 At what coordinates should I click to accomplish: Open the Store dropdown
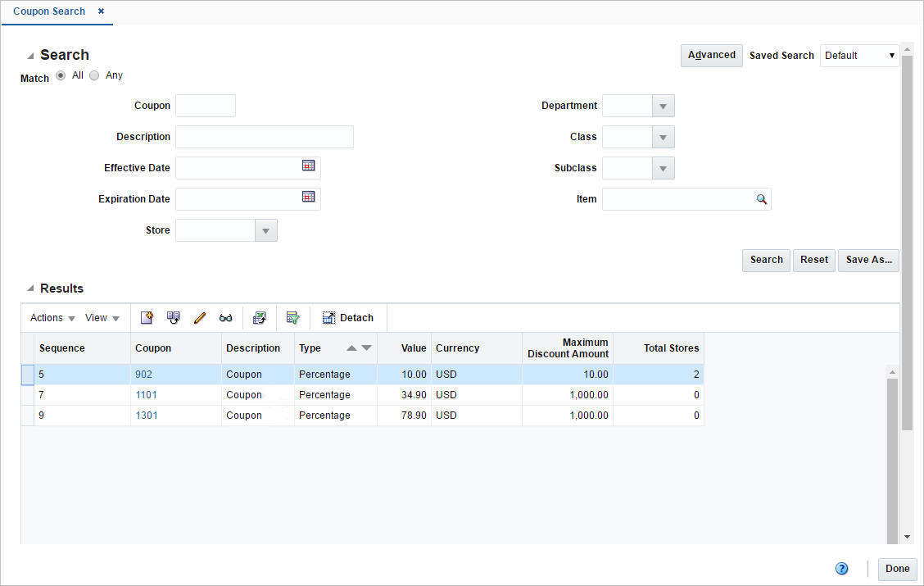pos(265,230)
